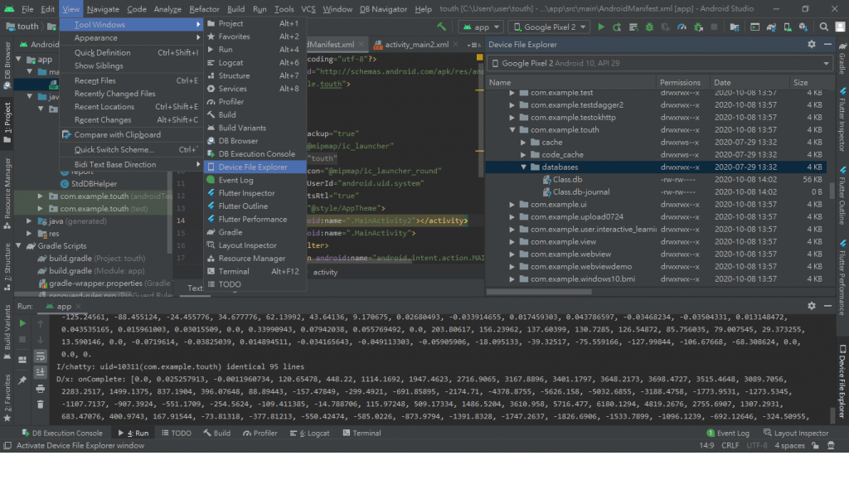Open Device File Explorer settings gear
Screen dimensions: 849x504
click(811, 45)
